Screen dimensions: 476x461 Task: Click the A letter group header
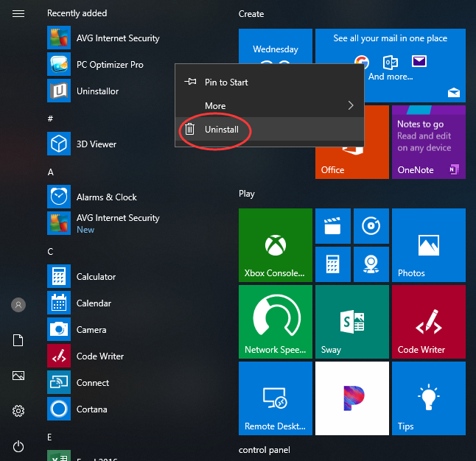pyautogui.click(x=50, y=172)
